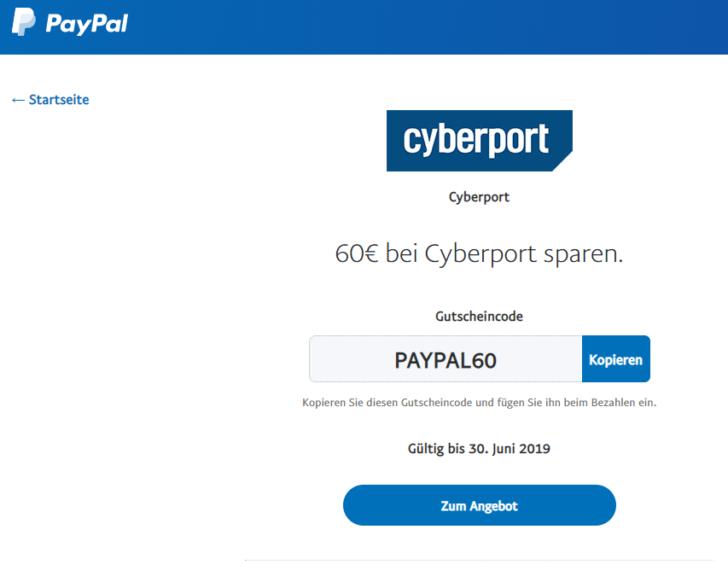Click the 'Gültig bis' validity text

tap(436, 448)
